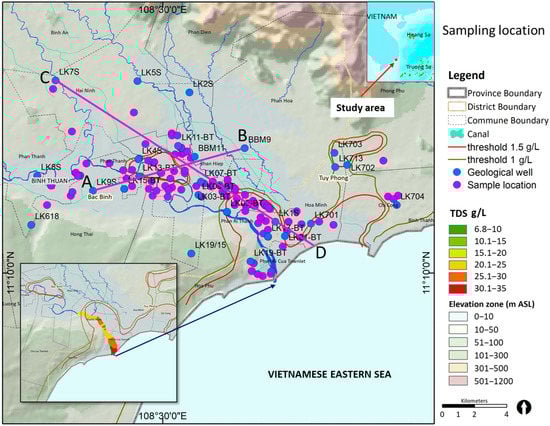The height and width of the screenshot is (426, 550).
Task: Click the blue well marker at LK19/15
Action: (191, 253)
